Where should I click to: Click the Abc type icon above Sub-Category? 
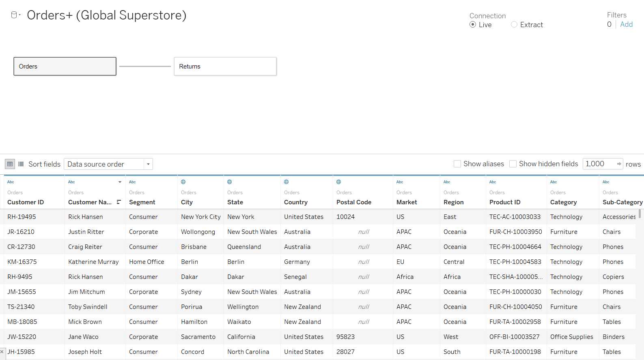(606, 182)
